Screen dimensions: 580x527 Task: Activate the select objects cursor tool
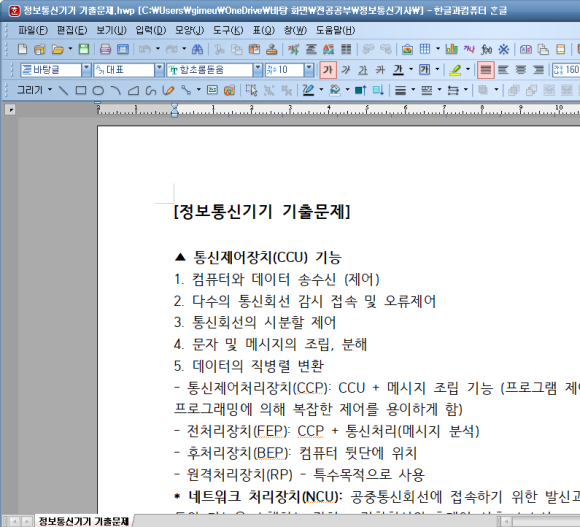(252, 90)
